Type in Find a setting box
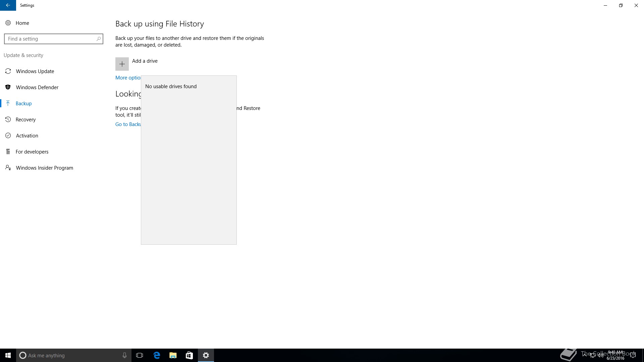 (50, 39)
